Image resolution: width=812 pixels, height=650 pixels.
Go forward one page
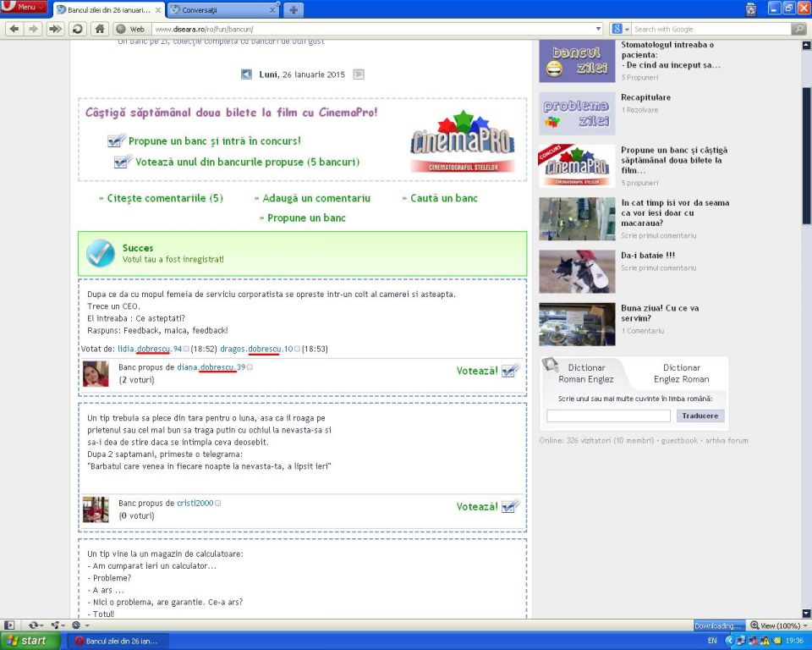point(33,29)
